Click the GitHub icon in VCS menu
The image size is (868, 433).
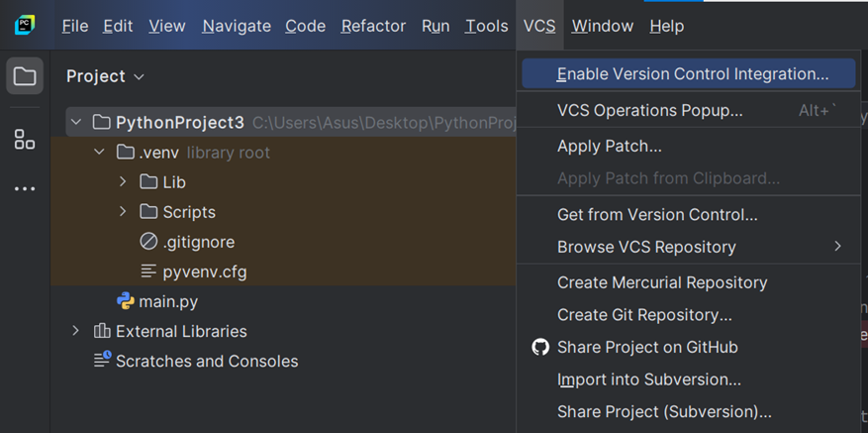tap(539, 347)
